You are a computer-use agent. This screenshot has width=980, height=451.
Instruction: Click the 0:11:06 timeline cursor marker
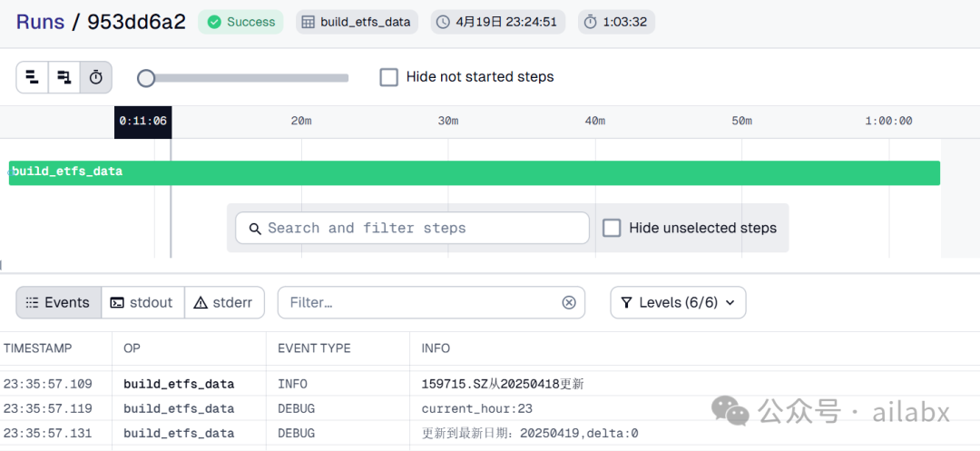(142, 122)
